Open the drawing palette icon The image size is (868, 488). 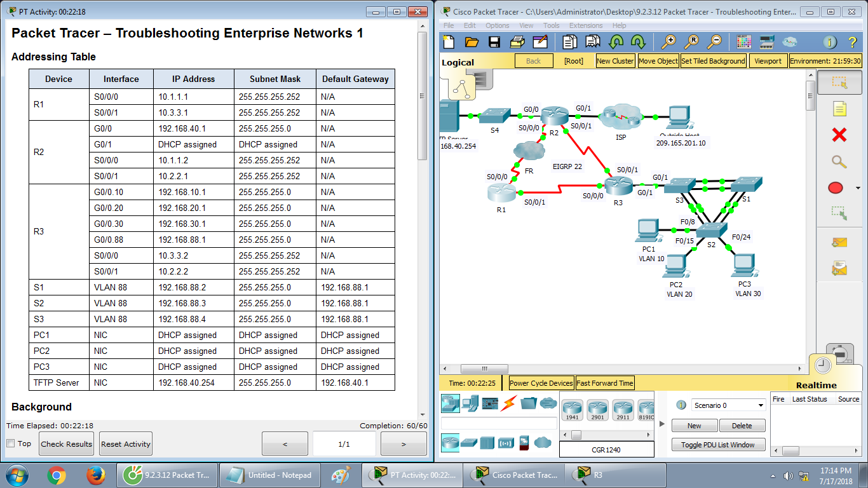pos(744,42)
